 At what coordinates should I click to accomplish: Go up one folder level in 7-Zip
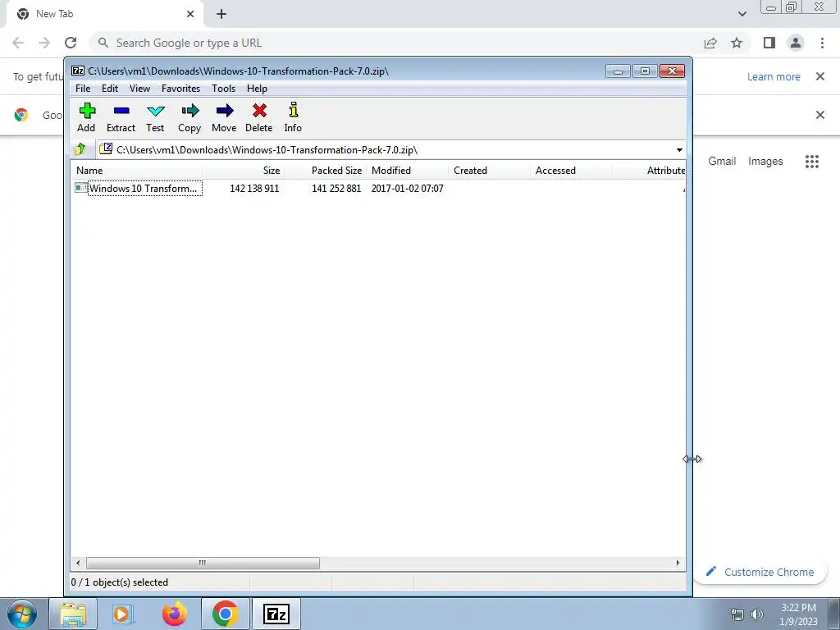click(x=81, y=149)
